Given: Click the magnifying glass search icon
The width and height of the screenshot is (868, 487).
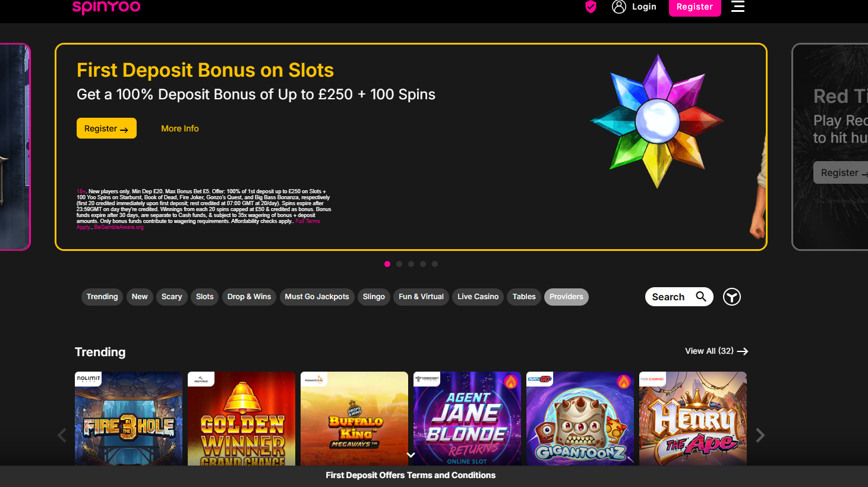Looking at the screenshot, I should (701, 296).
